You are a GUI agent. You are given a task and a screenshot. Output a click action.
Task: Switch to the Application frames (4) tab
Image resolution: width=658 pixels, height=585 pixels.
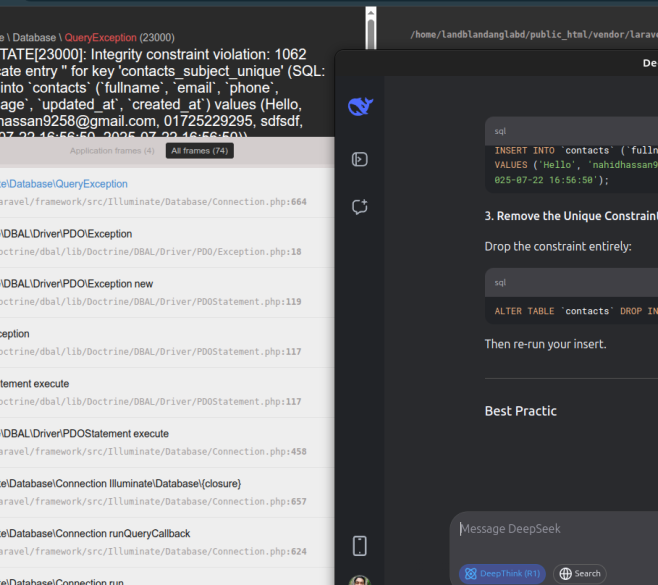pyautogui.click(x=112, y=151)
